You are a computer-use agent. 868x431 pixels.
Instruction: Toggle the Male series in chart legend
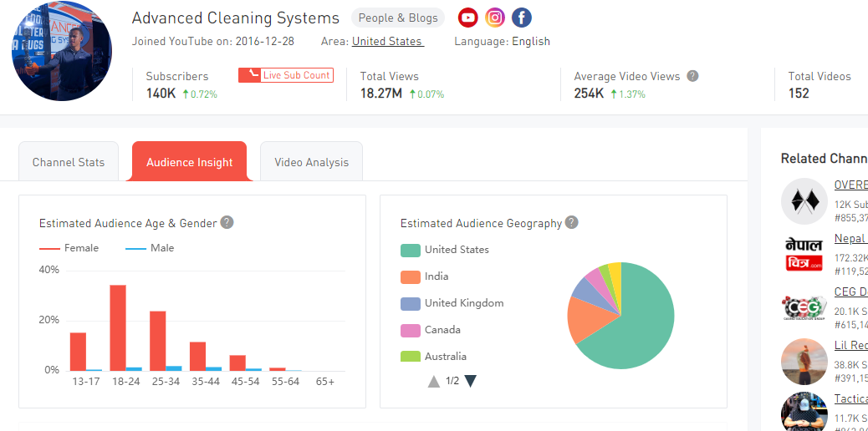[150, 248]
